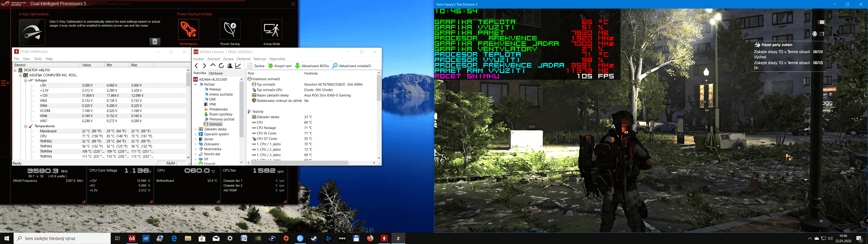Click Windows search box in taskbar
The width and height of the screenshot is (868, 244).
tap(62, 238)
